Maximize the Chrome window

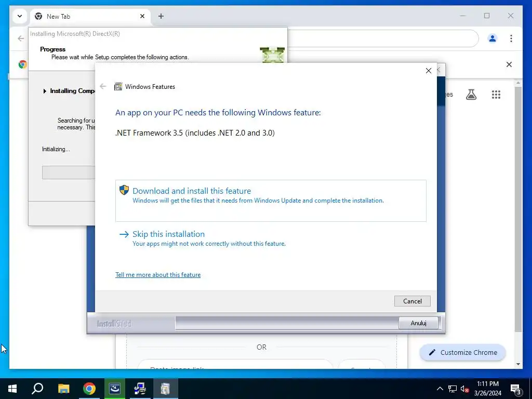[x=486, y=16]
